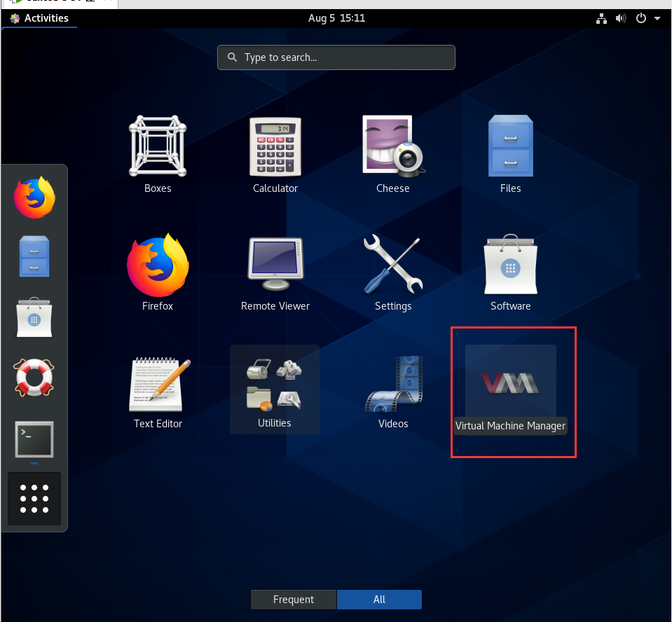Viewport: 672px width, 622px height.
Task: Click Software bag icon in the dock
Action: tap(34, 317)
